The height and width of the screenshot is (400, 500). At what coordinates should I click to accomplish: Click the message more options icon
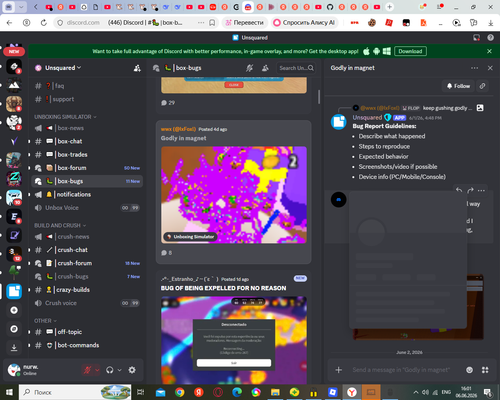click(481, 191)
